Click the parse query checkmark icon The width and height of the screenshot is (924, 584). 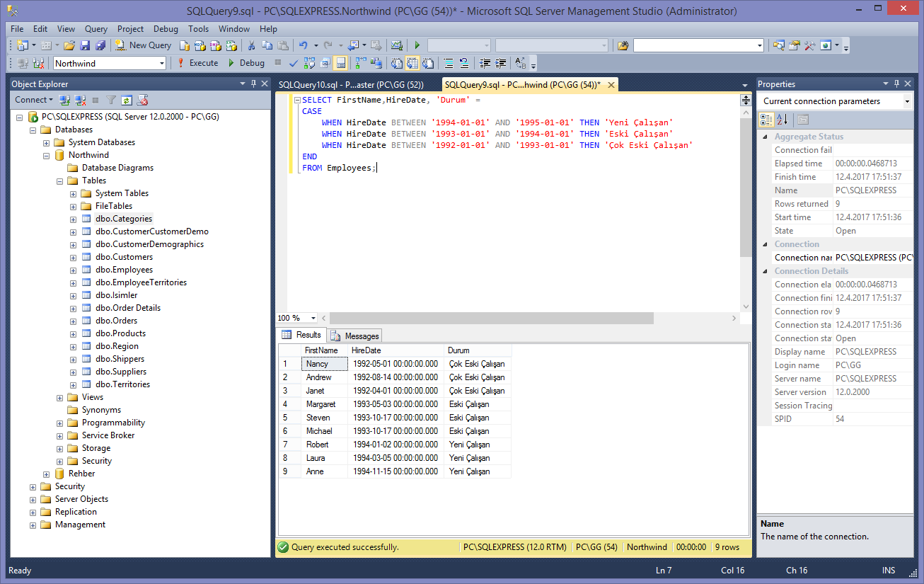(x=293, y=62)
